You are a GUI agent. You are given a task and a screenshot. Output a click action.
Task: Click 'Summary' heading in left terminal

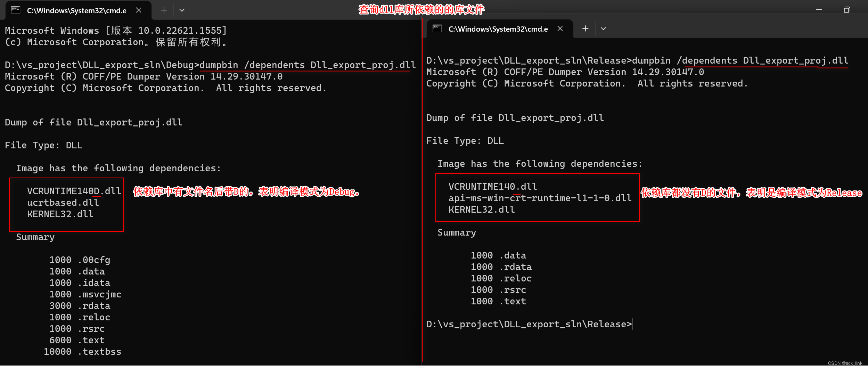35,237
